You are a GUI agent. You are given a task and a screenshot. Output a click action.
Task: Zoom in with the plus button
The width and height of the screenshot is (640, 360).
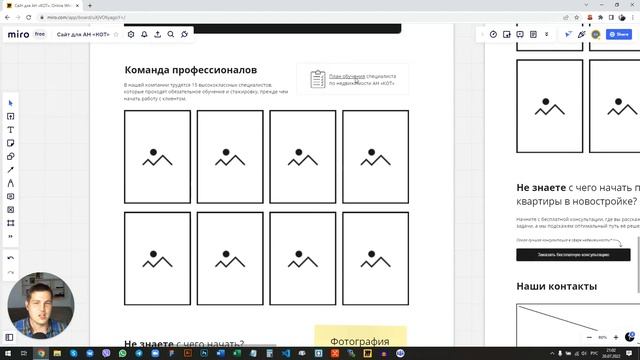pyautogui.click(x=616, y=338)
